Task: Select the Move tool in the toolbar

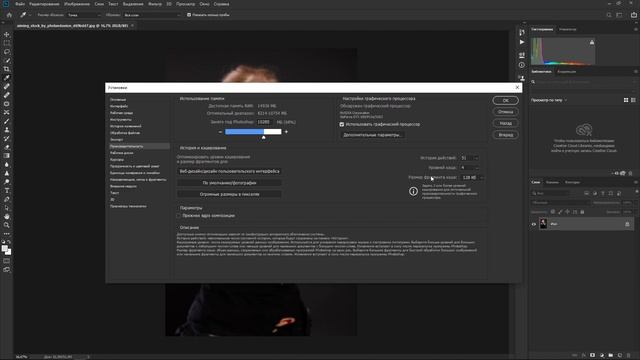Action: click(x=7, y=35)
